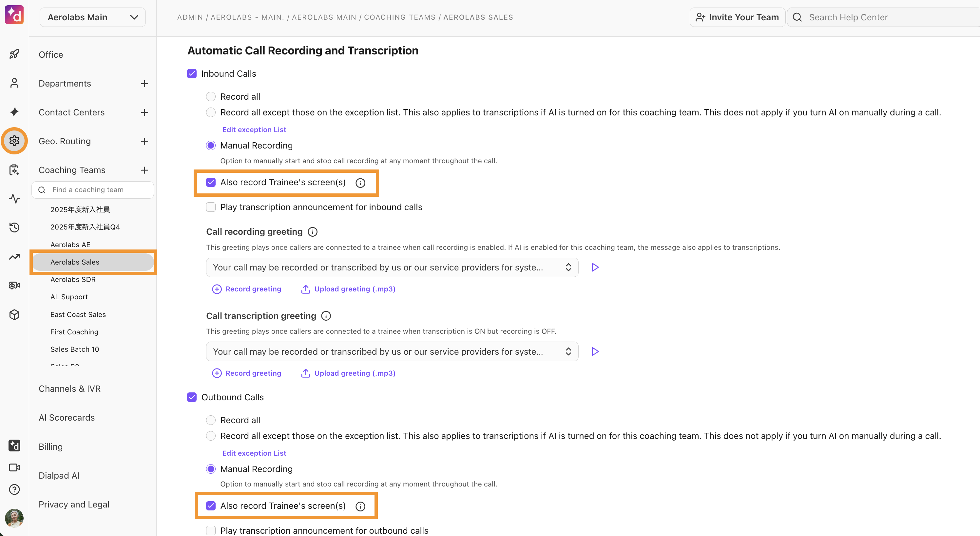
Task: Click the user avatar photo
Action: [x=14, y=518]
